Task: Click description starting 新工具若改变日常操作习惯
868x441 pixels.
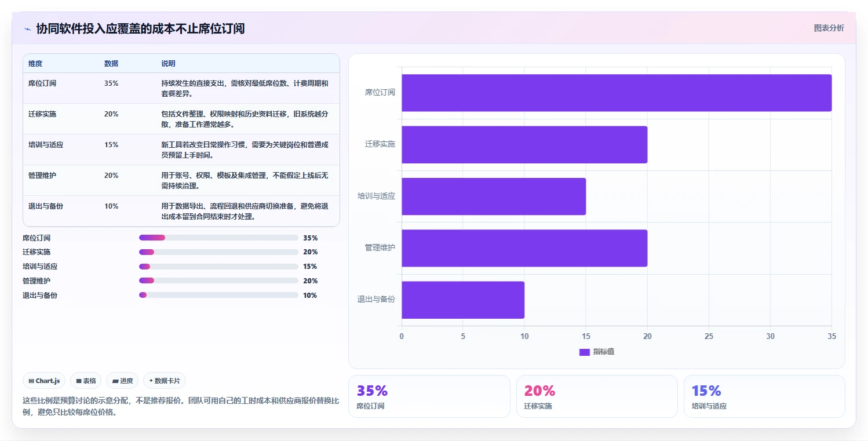Action: pos(245,150)
